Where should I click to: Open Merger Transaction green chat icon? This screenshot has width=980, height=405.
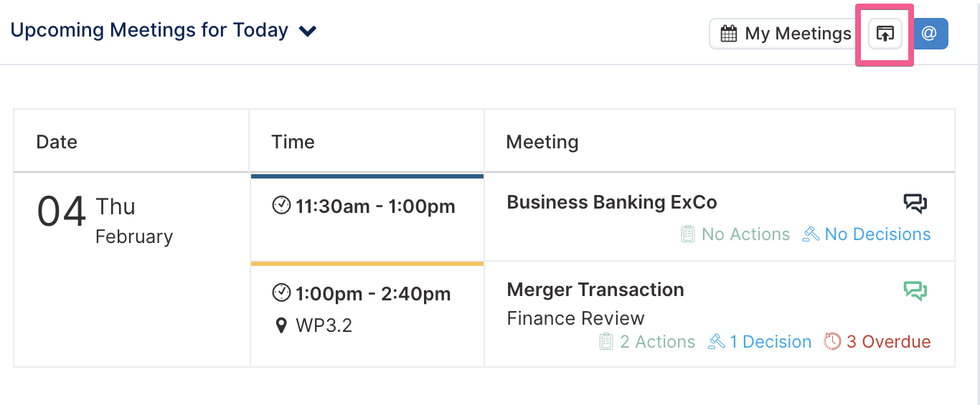pos(915,291)
